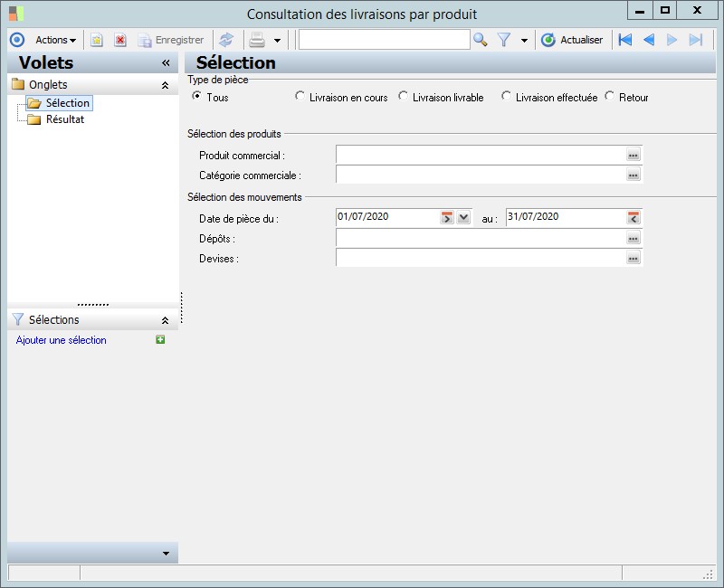Select the Livraison effectuée radio button
The image size is (724, 588).
[x=506, y=96]
